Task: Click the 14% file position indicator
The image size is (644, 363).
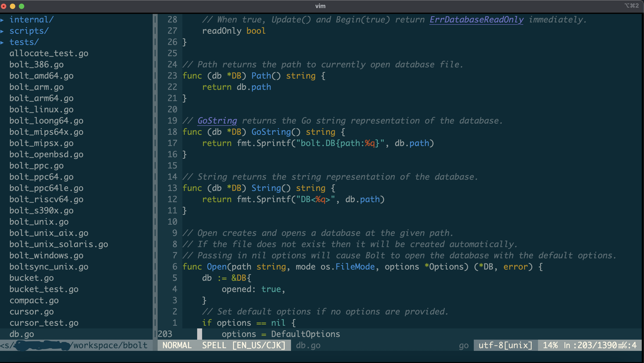Action: 550,345
